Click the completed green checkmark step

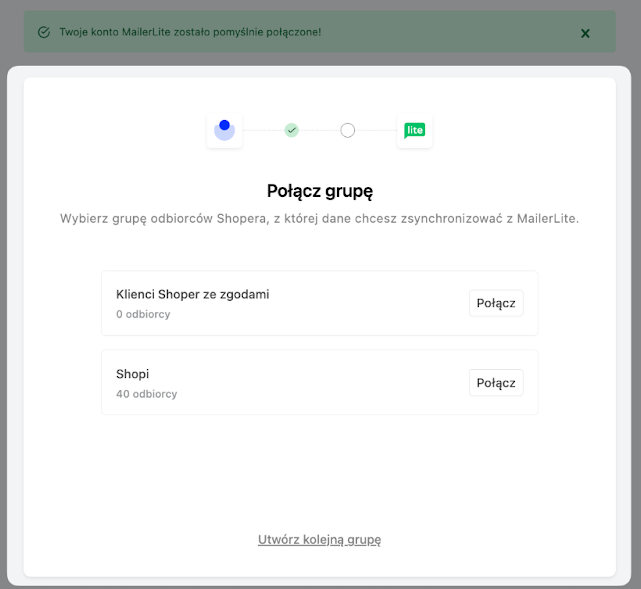291,130
